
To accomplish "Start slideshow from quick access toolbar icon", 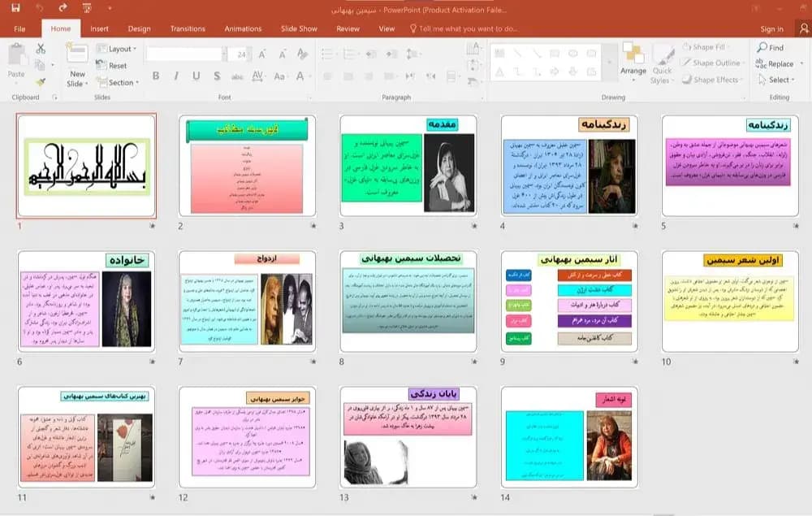I will pos(87,8).
